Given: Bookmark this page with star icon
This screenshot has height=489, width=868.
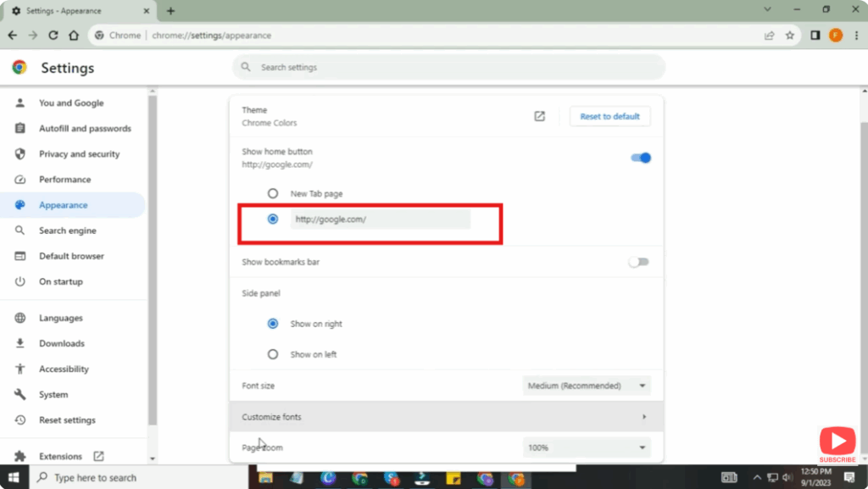Looking at the screenshot, I should 789,36.
